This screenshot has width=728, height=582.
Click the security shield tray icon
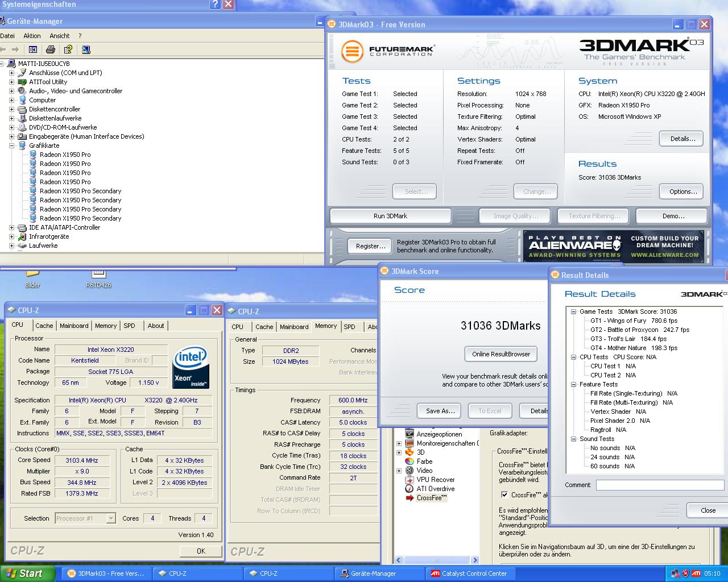(x=685, y=573)
